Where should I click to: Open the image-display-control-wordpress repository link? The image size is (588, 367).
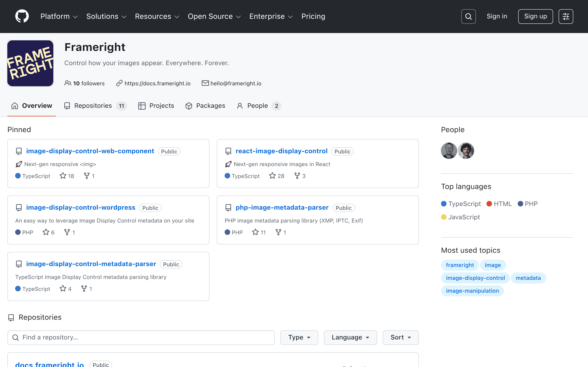click(x=81, y=208)
